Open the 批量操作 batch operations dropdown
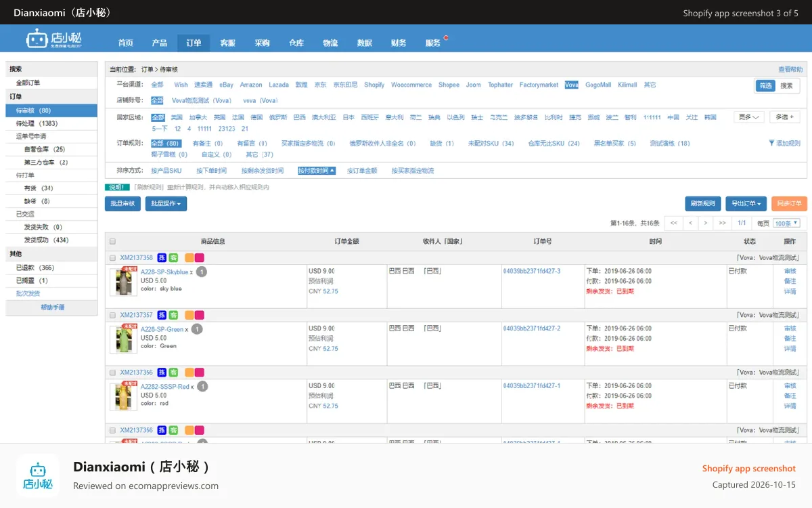Image resolution: width=812 pixels, height=508 pixels. point(166,204)
